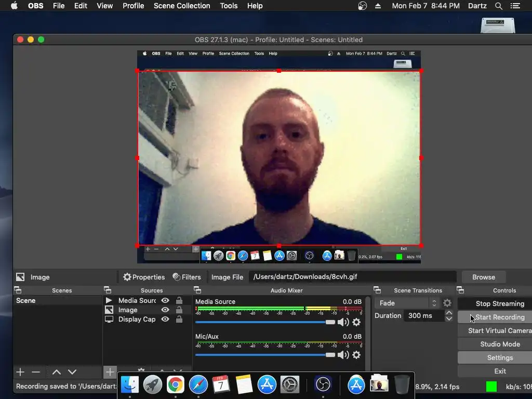
Task: Open the Help menu
Action: click(x=255, y=6)
